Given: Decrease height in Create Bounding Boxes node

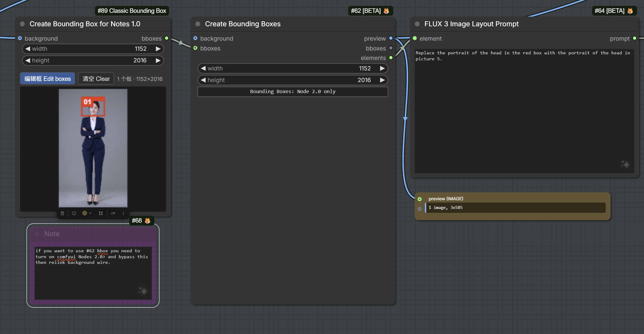Looking at the screenshot, I should click(203, 80).
